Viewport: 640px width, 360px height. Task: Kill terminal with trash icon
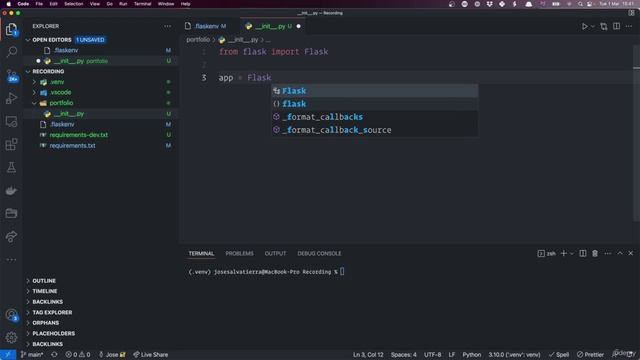[x=595, y=253]
